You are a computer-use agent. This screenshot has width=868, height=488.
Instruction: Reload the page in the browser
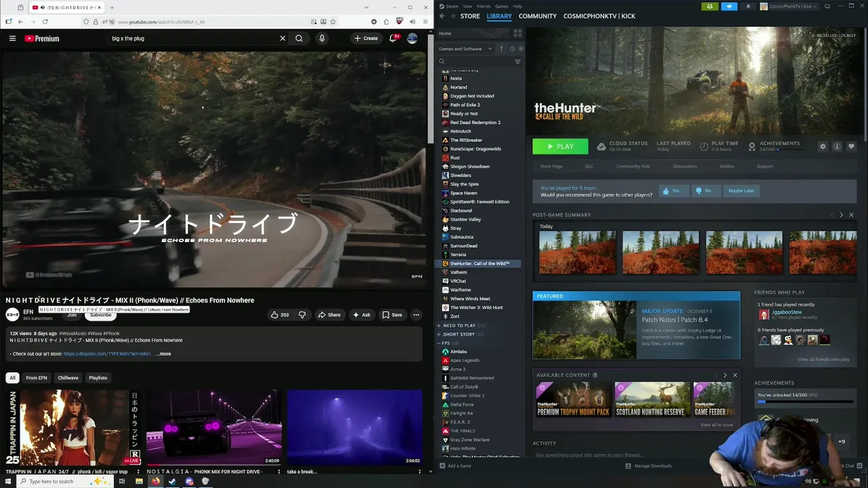(x=45, y=22)
